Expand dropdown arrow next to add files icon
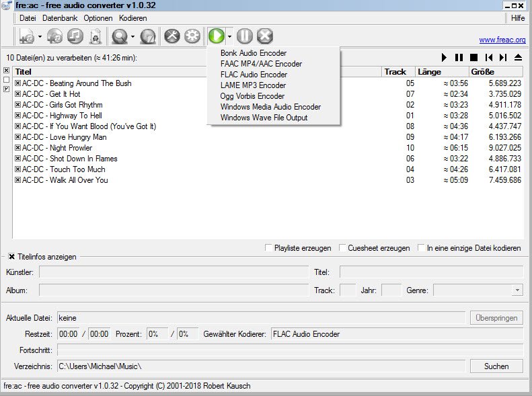Screen dimensions: 532x396 [x=40, y=36]
